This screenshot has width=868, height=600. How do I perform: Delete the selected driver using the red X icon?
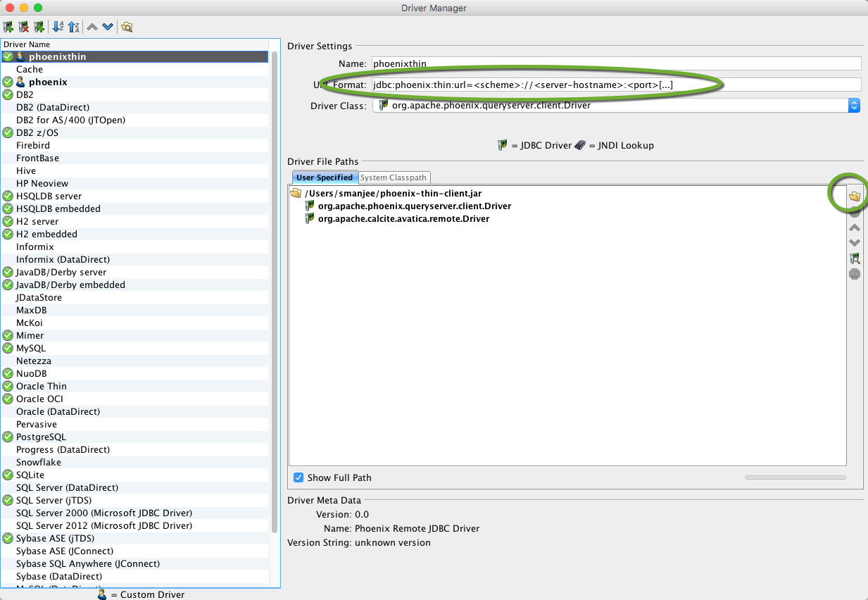pos(24,26)
